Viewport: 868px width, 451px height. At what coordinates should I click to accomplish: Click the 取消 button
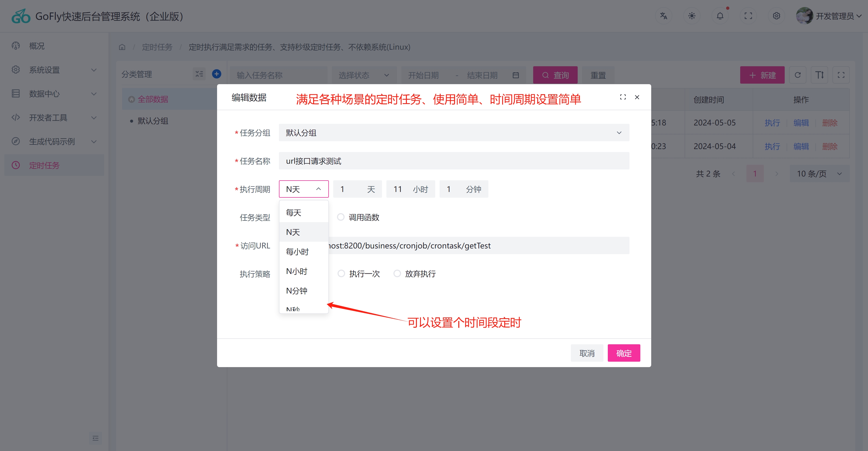(587, 353)
